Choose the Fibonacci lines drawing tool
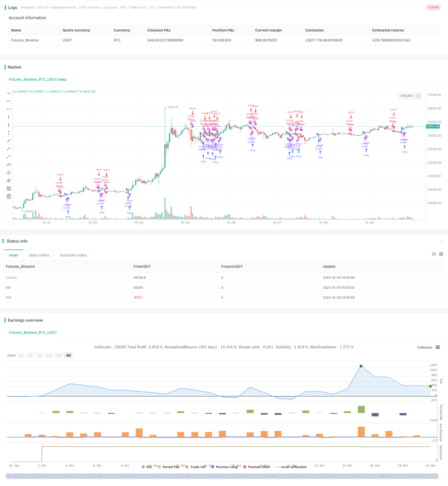The height and width of the screenshot is (486, 448). pos(9,188)
